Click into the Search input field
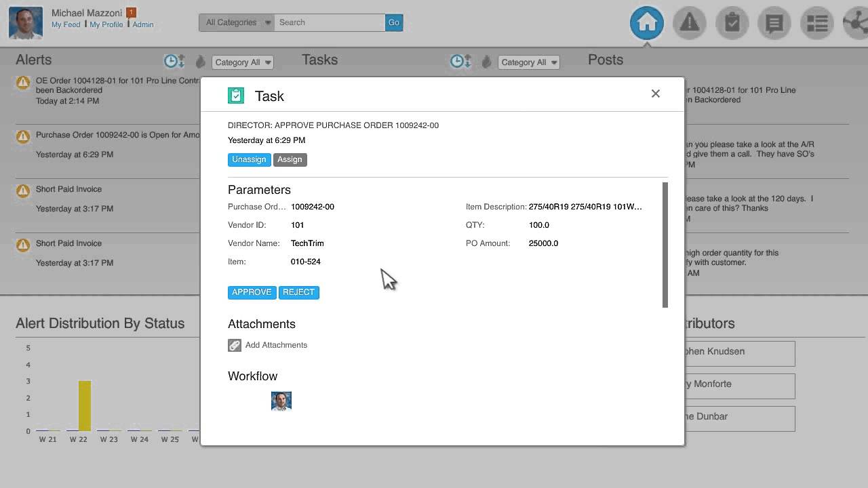Viewport: 868px width, 488px height. (330, 22)
